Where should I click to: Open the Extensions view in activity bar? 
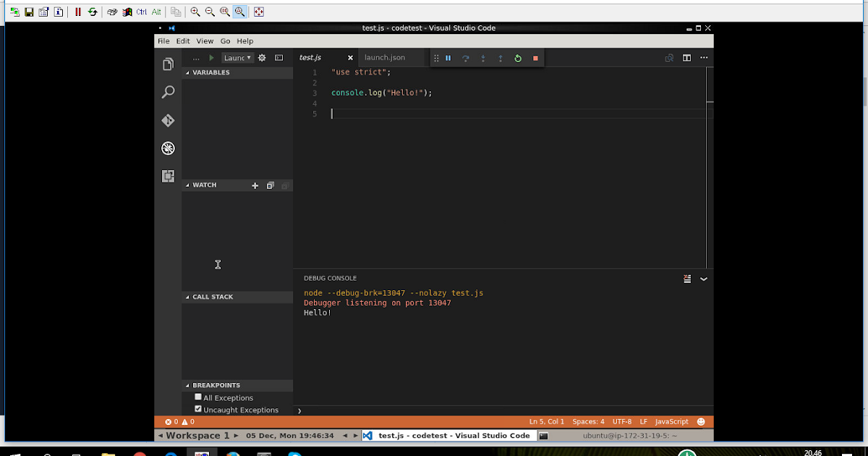168,176
